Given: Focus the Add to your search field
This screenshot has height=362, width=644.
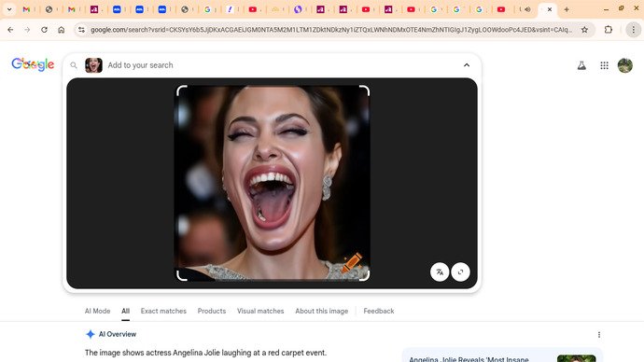Looking at the screenshot, I should 279,65.
